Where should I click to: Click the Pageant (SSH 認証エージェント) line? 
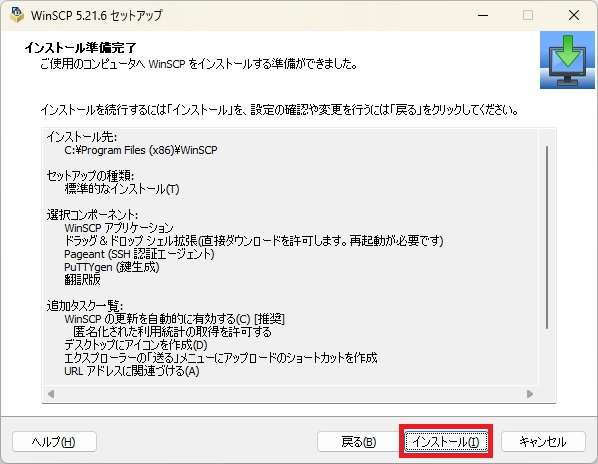coord(139,254)
